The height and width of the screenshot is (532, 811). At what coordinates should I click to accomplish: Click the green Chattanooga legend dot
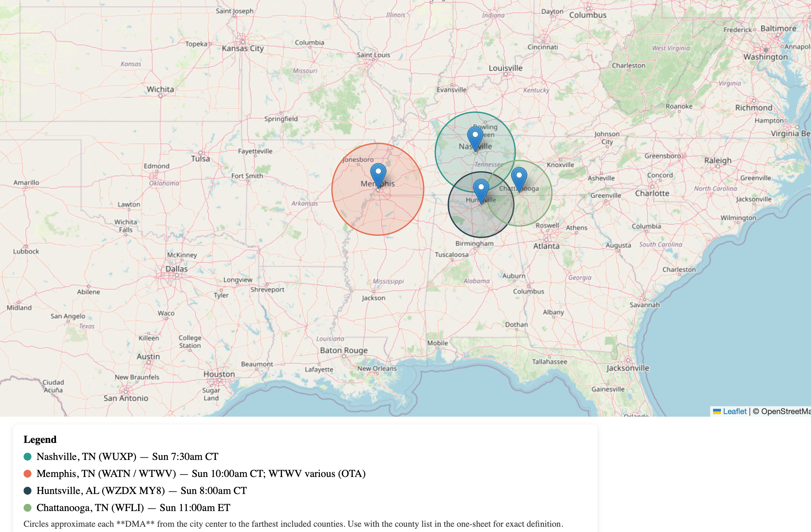pyautogui.click(x=28, y=508)
